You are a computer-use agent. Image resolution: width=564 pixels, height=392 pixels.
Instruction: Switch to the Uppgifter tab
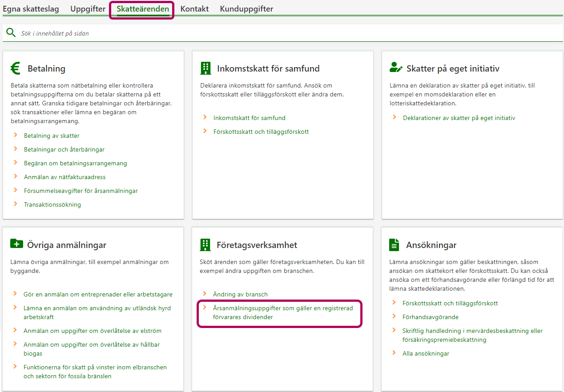(x=88, y=9)
